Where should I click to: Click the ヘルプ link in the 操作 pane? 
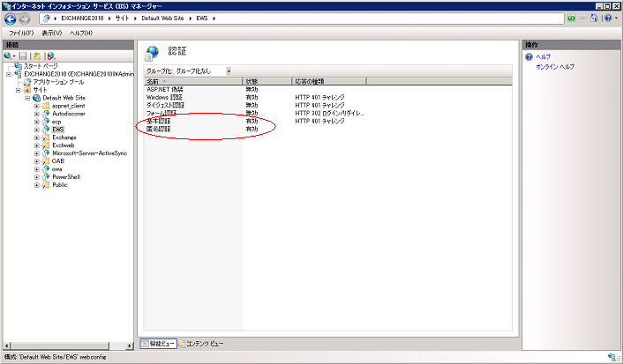[543, 56]
